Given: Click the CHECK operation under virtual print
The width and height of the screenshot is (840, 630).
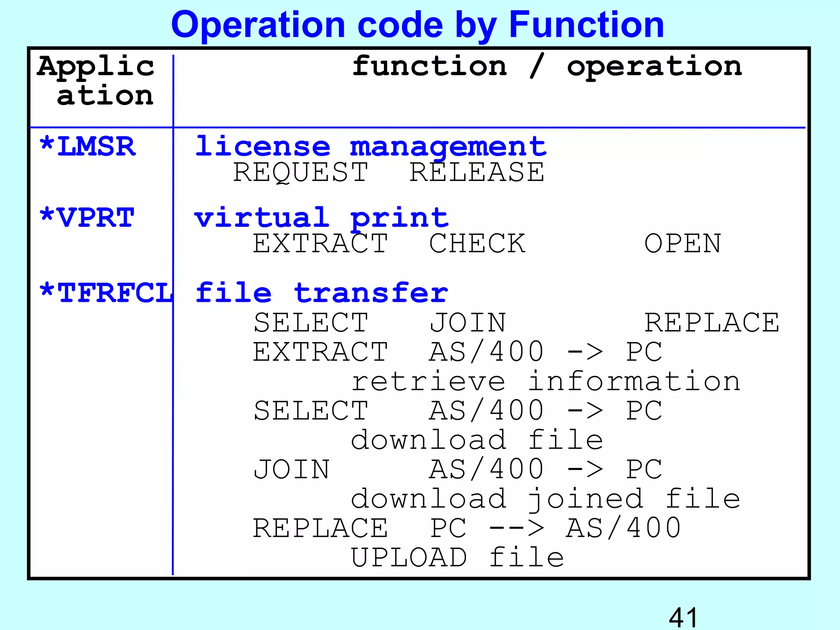Looking at the screenshot, I should pyautogui.click(x=477, y=244).
